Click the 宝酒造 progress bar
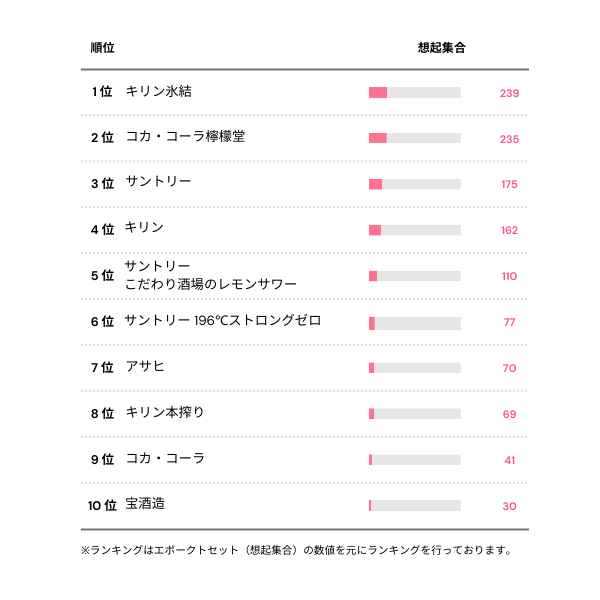 (x=414, y=506)
